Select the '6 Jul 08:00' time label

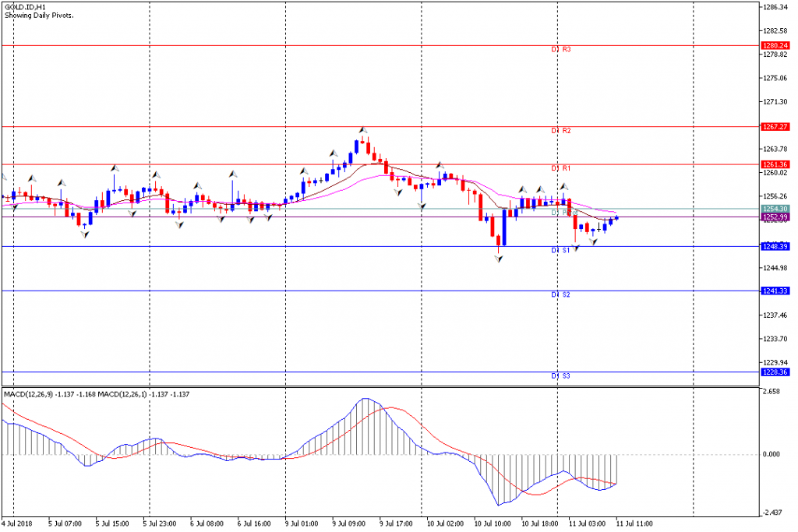tap(207, 524)
